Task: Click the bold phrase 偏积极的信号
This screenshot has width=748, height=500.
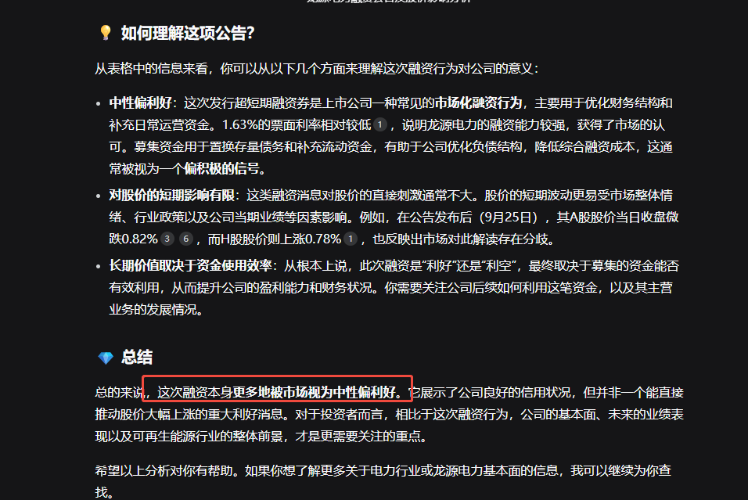Action: 221,168
